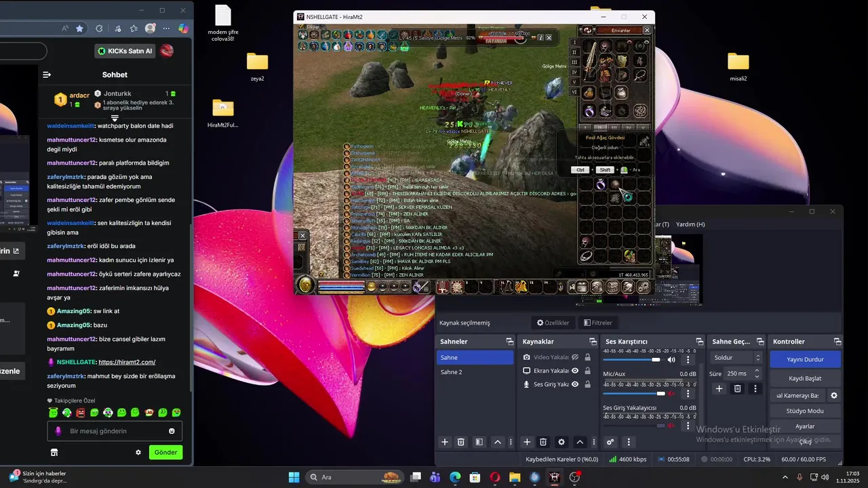The width and height of the screenshot is (868, 488).
Task: Delete the scene transition
Action: 738,388
